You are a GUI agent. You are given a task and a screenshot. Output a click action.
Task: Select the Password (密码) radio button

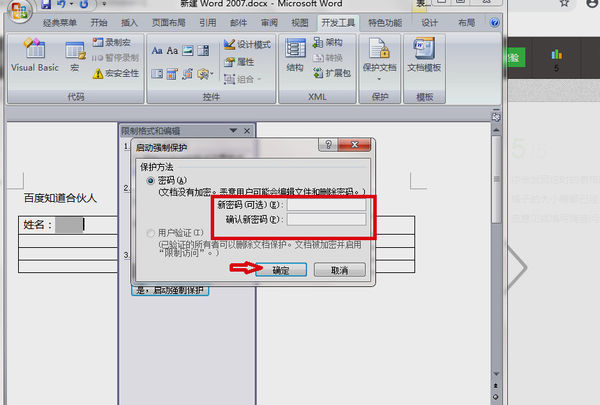click(x=151, y=180)
